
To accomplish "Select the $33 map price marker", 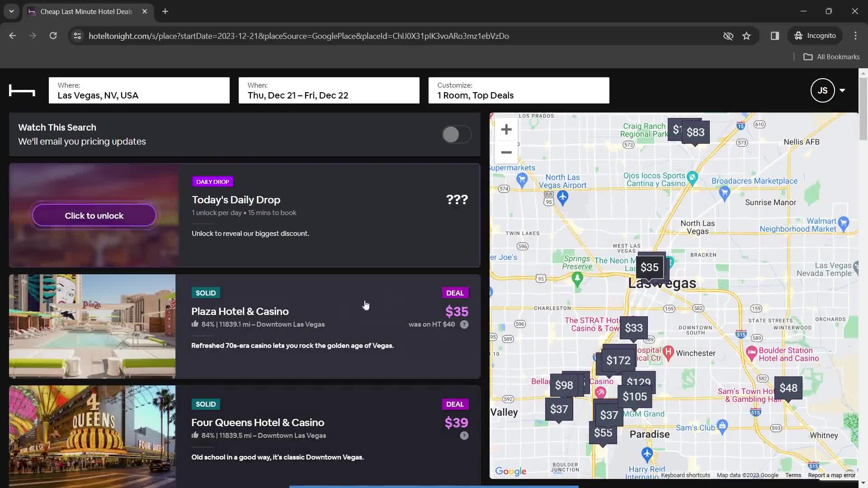I will tap(633, 328).
